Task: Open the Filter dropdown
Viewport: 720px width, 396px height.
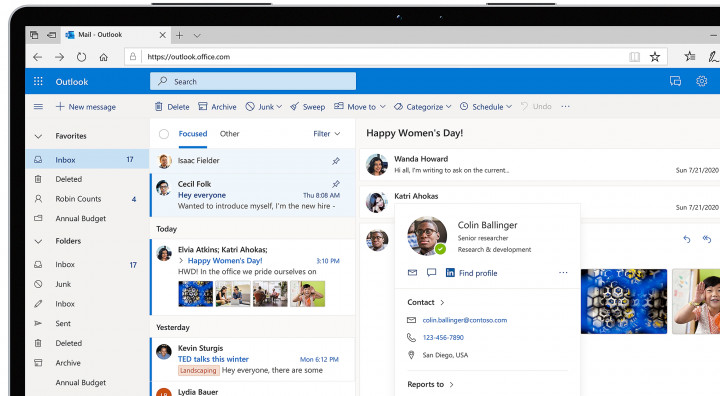Action: [326, 134]
